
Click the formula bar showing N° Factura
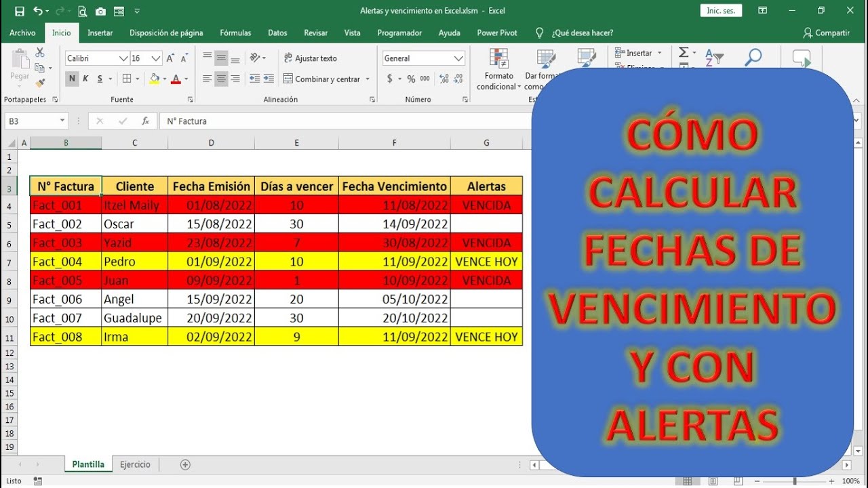click(344, 121)
